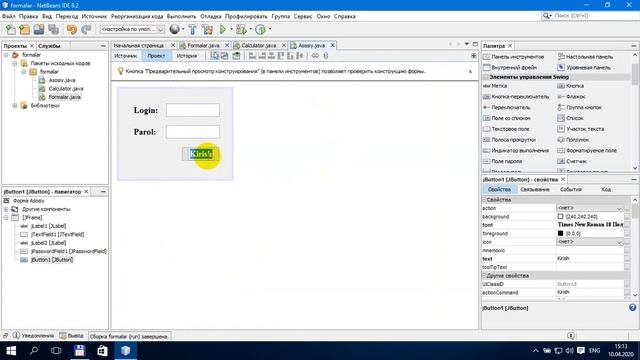Screen dimensions: 640x360
Task: Open the Отладка menu
Action: [211, 16]
